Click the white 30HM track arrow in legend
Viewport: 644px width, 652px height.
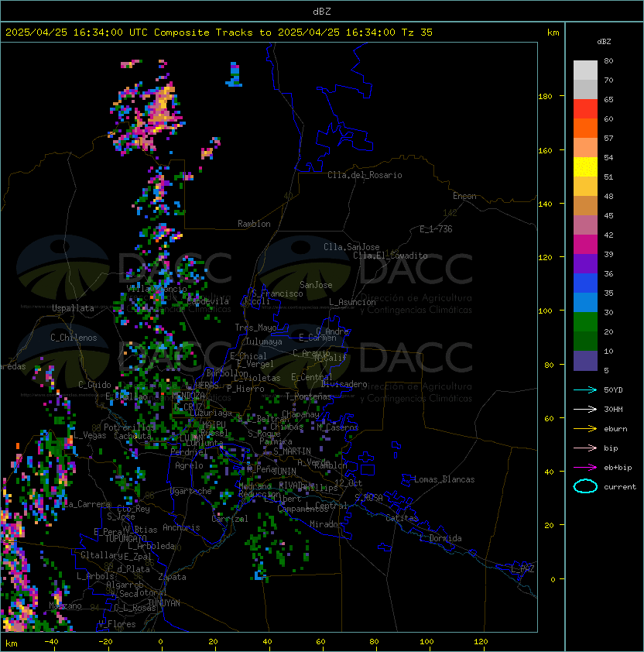tap(585, 410)
